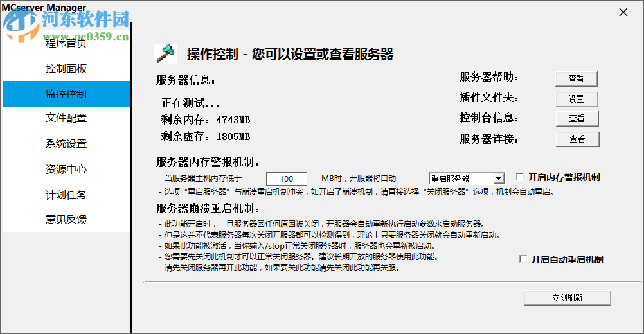This screenshot has height=334, width=644.
Task: Click 查看 button for 控制台信息
Action: click(x=577, y=119)
